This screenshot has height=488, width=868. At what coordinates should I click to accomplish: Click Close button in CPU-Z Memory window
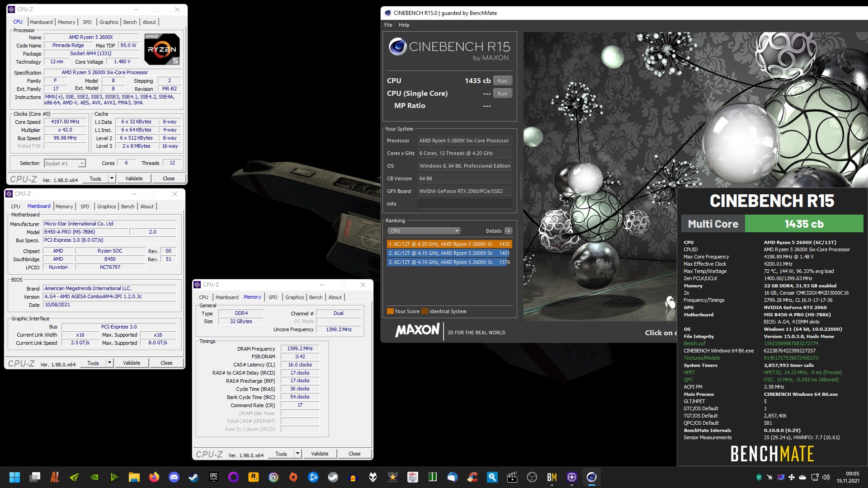click(x=354, y=454)
